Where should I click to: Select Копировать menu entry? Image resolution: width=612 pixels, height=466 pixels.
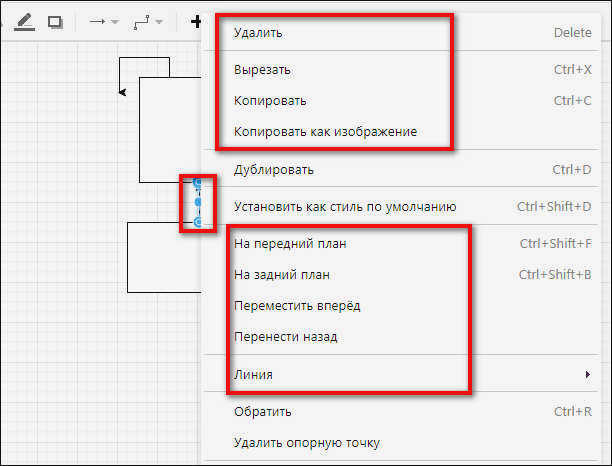tap(402, 101)
